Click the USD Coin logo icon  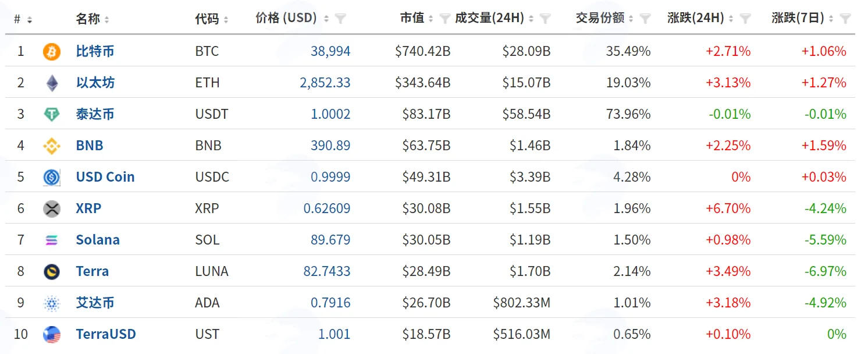52,178
